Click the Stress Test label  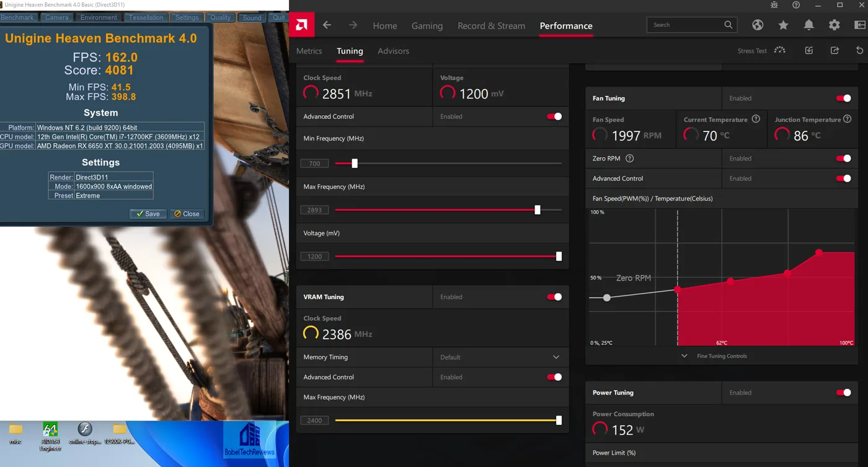tap(752, 51)
